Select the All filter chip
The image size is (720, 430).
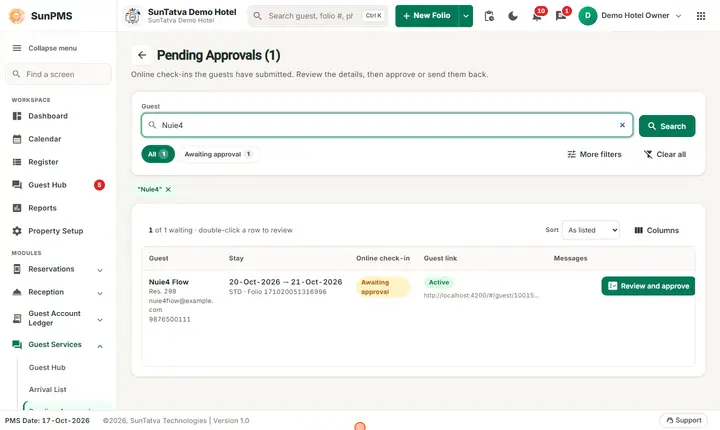(158, 154)
